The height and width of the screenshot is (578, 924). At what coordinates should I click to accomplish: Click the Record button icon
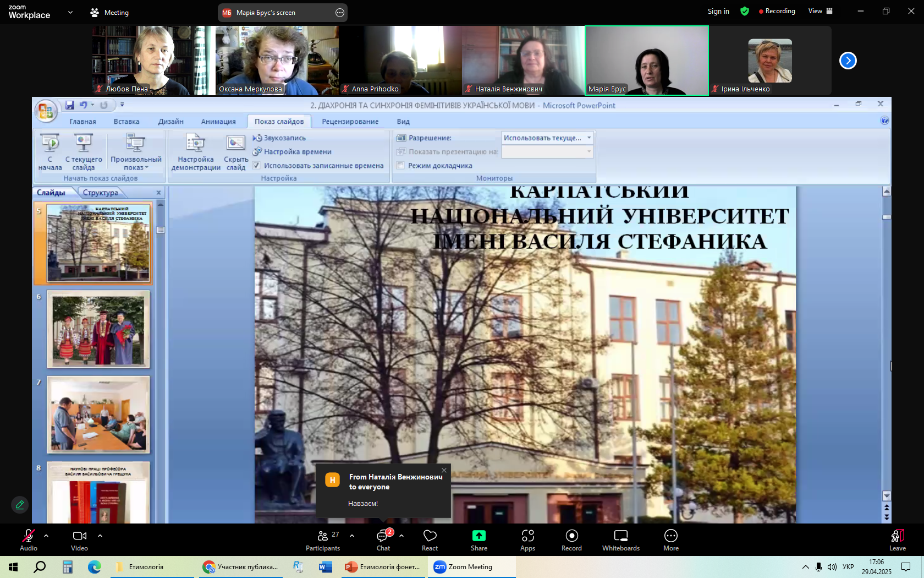[572, 536]
